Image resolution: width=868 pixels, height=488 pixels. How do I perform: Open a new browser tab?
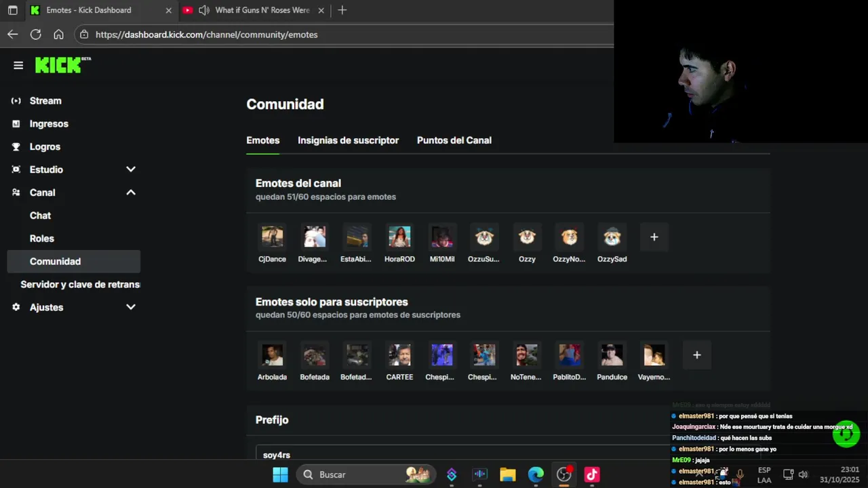[342, 10]
